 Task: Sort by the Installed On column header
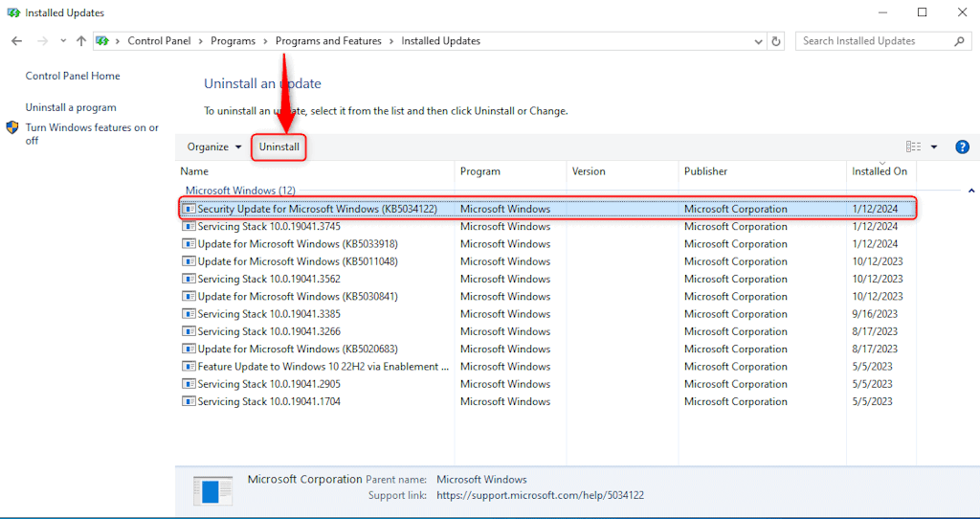[x=880, y=171]
